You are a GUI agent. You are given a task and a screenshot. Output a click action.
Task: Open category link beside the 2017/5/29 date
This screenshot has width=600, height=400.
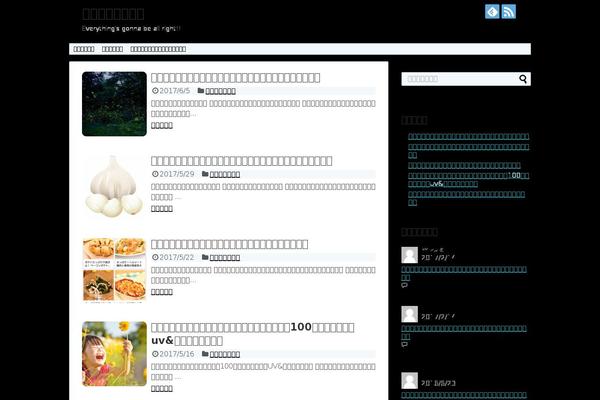click(x=225, y=174)
